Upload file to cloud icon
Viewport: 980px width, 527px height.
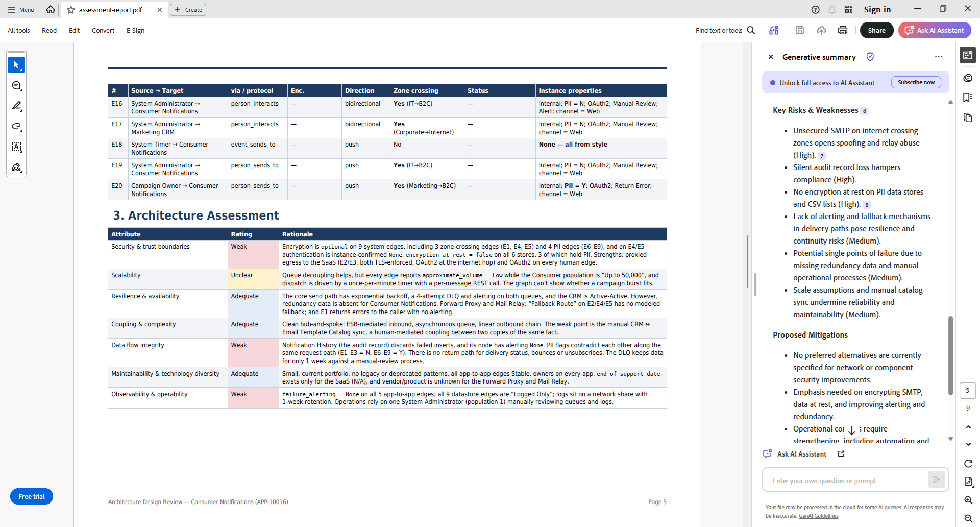coord(821,30)
